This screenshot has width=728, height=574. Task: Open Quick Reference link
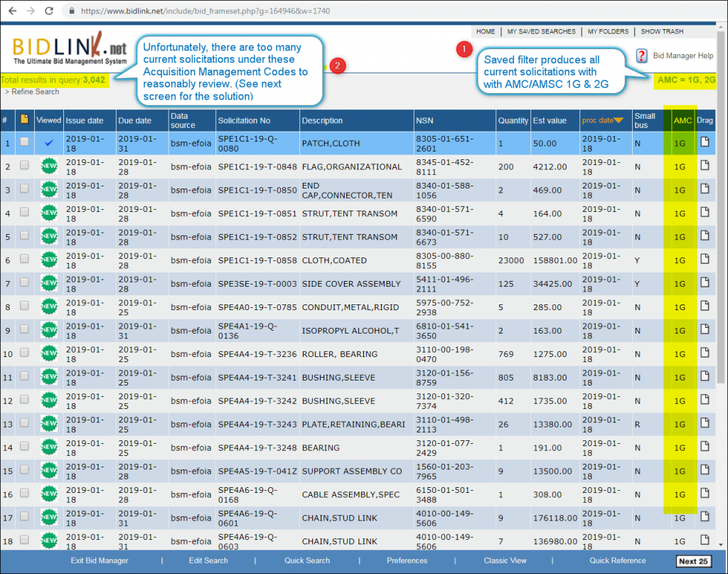coord(618,560)
